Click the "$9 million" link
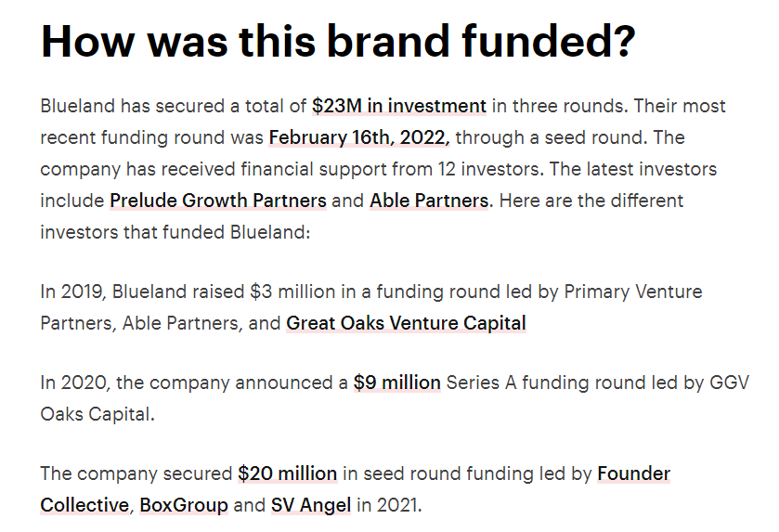Screen dimensions: 779x532 point(396,383)
